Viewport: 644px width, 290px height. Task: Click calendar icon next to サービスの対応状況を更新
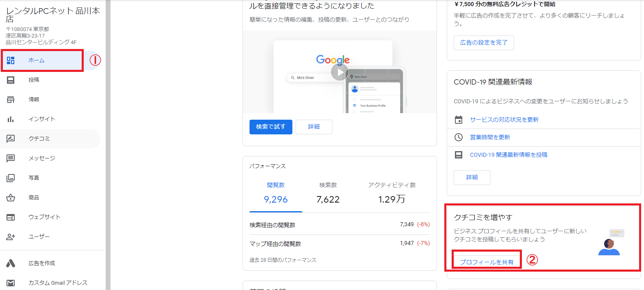459,120
